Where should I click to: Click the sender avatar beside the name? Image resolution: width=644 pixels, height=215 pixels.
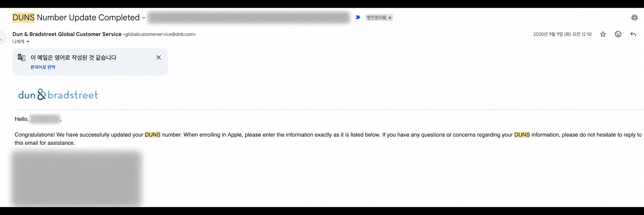pyautogui.click(x=2, y=37)
